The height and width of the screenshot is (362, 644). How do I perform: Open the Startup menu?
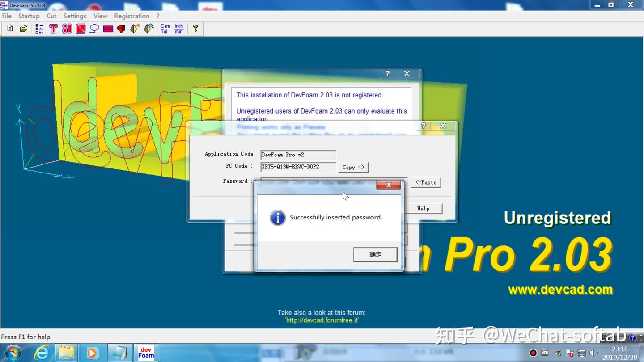29,16
